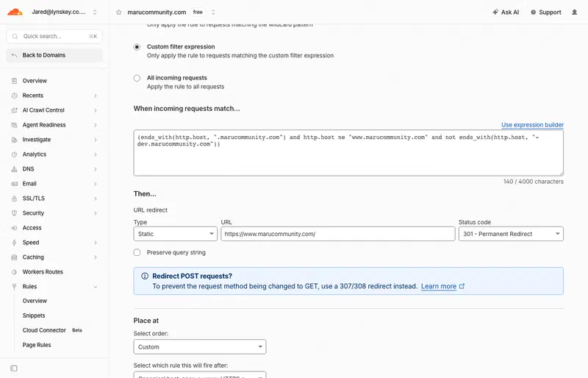
Task: Expand the Investigate submenu chevron
Action: click(x=96, y=140)
